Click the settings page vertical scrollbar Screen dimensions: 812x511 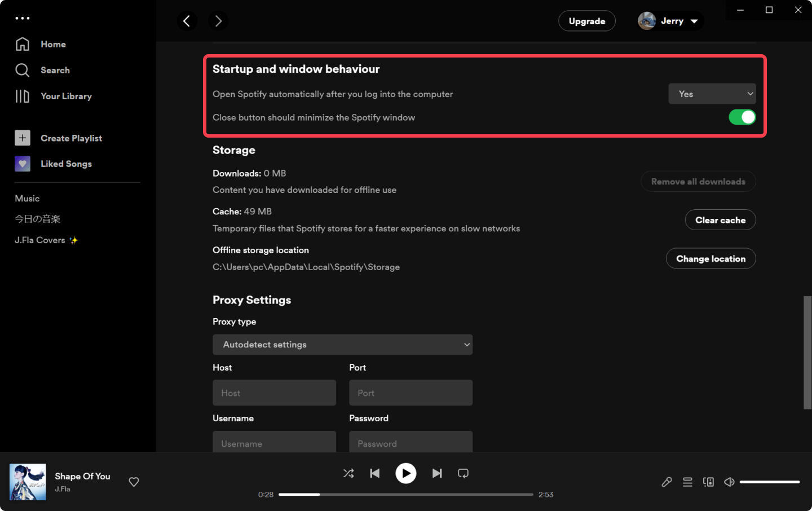(x=807, y=353)
